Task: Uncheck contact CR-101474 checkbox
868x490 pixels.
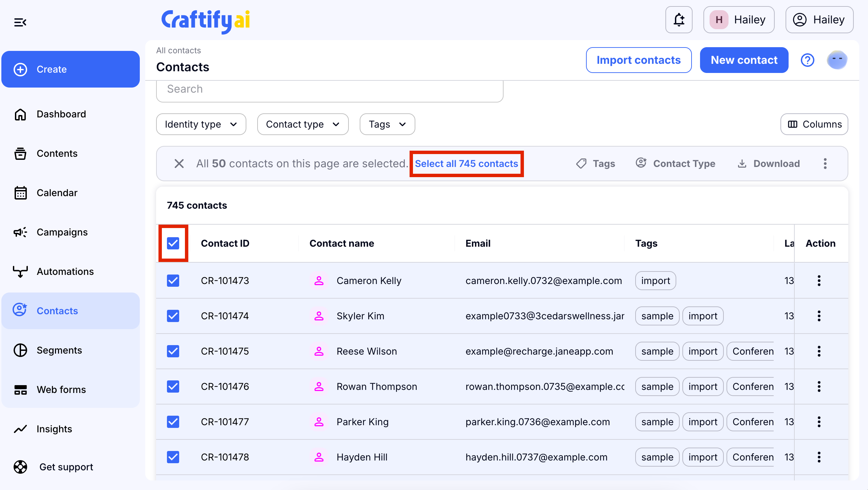Action: pyautogui.click(x=173, y=316)
